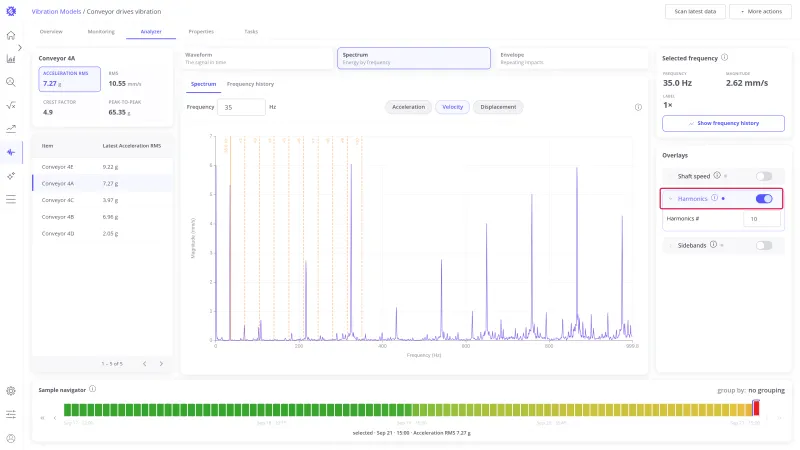The width and height of the screenshot is (800, 450).
Task: Switch to the Tasks tab
Action: pos(251,32)
